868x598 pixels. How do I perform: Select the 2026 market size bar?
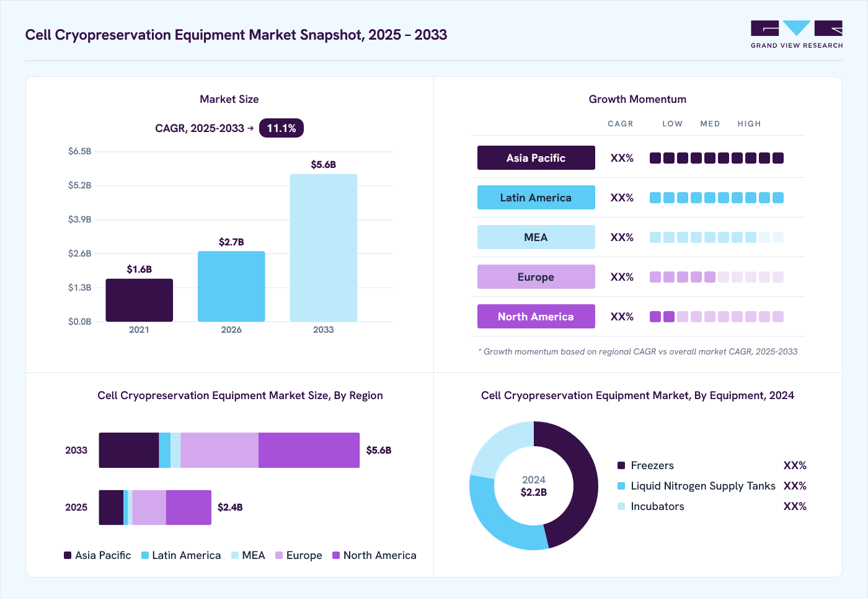231,286
